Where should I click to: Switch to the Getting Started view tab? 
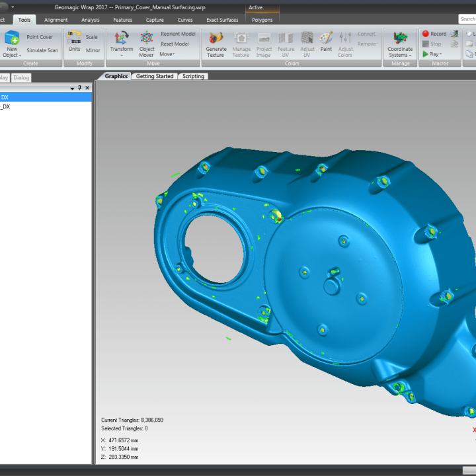click(155, 76)
